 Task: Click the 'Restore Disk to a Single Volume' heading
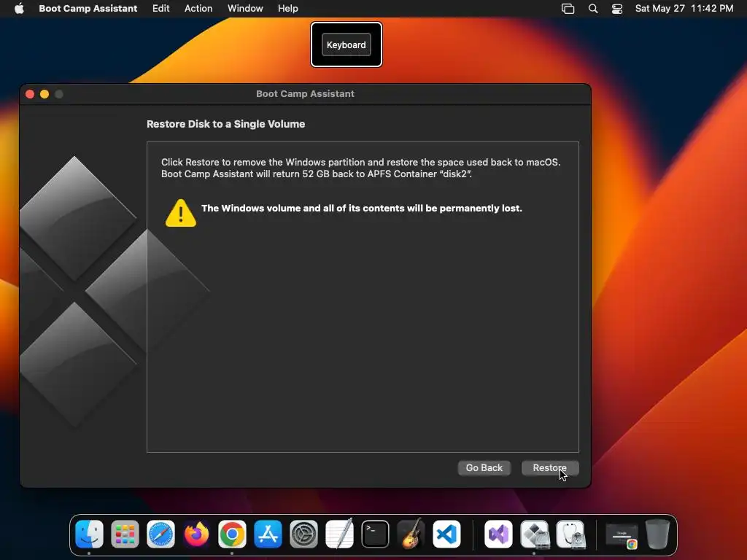pyautogui.click(x=226, y=124)
